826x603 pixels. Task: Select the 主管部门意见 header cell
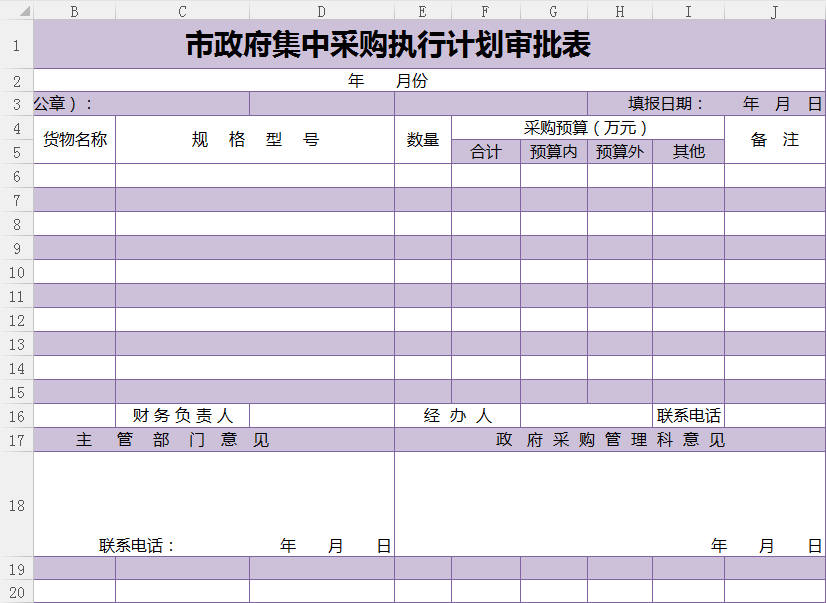[x=173, y=440]
